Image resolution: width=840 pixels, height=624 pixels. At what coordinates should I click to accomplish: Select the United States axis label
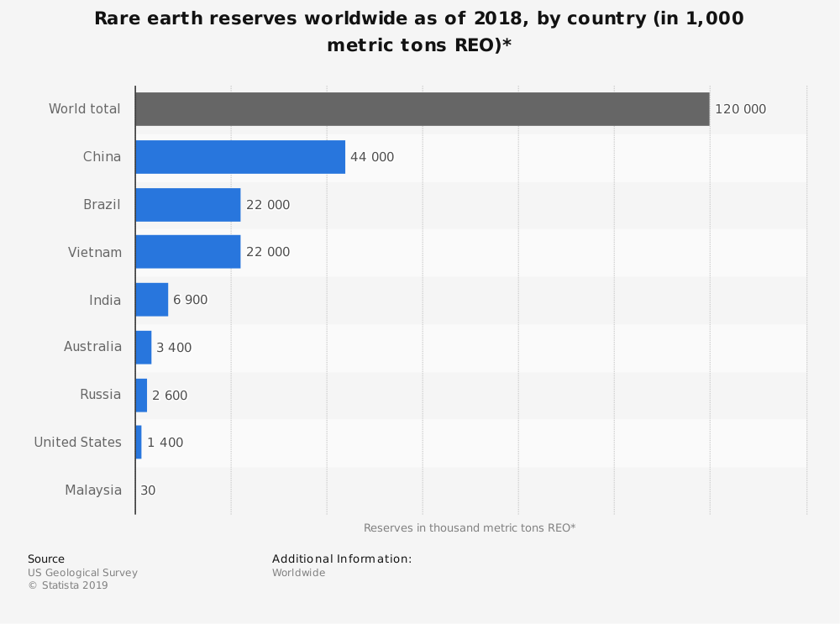tap(77, 443)
